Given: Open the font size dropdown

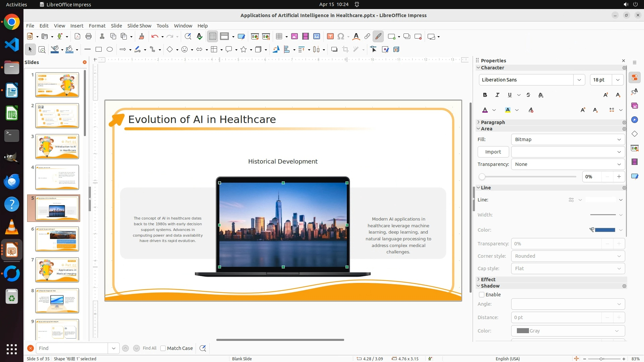Looking at the screenshot, I should click(618, 80).
